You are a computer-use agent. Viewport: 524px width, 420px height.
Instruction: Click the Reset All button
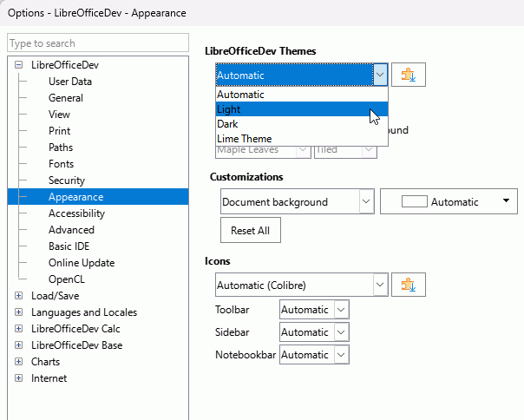[x=251, y=230]
